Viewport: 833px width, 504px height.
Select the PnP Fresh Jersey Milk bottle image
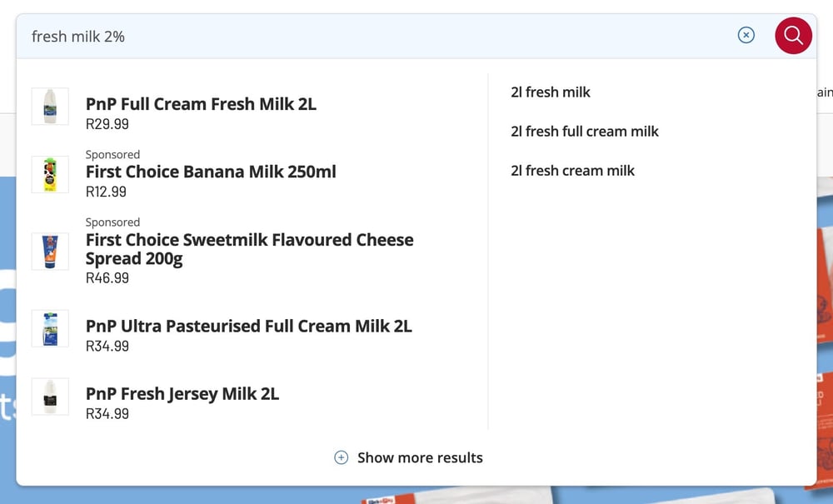point(50,397)
